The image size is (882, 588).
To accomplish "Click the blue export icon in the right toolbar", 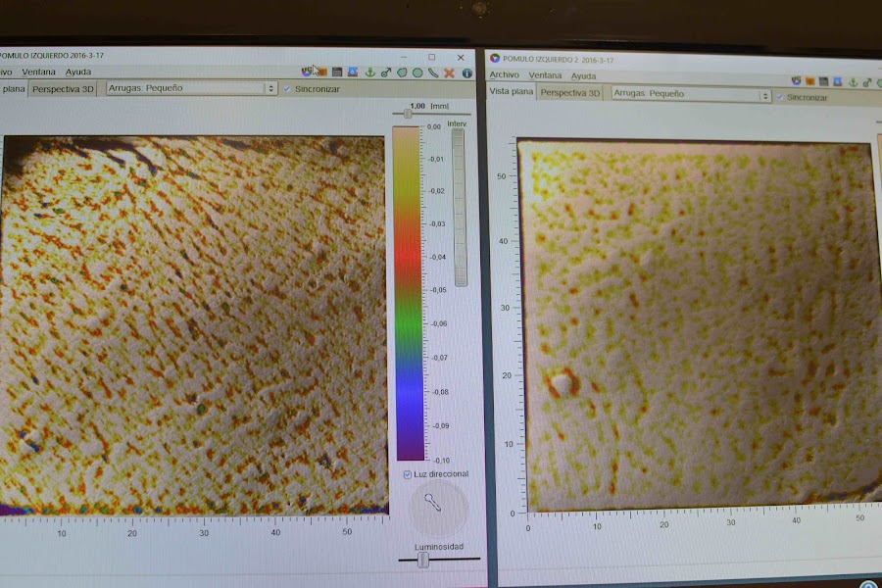I will pyautogui.click(x=837, y=81).
